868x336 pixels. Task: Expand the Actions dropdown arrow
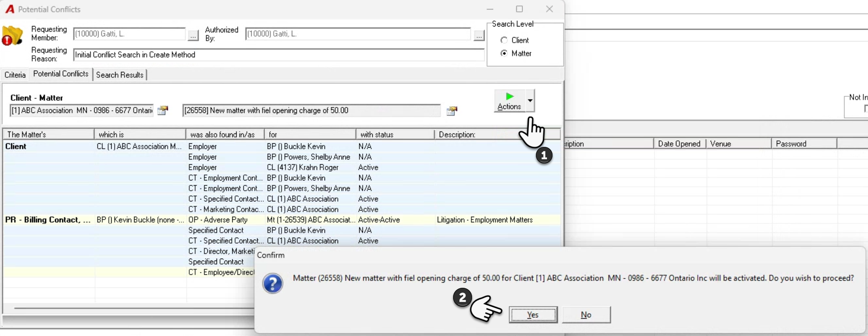530,101
